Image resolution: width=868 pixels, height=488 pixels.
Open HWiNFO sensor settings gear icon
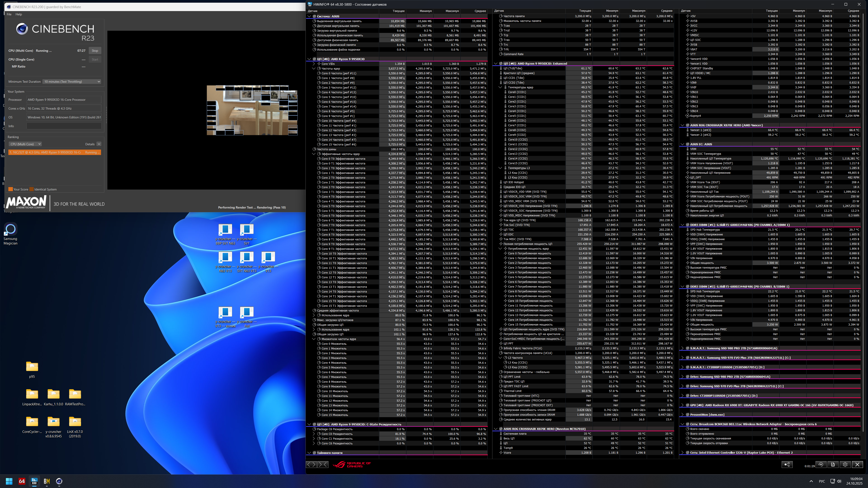click(x=845, y=465)
